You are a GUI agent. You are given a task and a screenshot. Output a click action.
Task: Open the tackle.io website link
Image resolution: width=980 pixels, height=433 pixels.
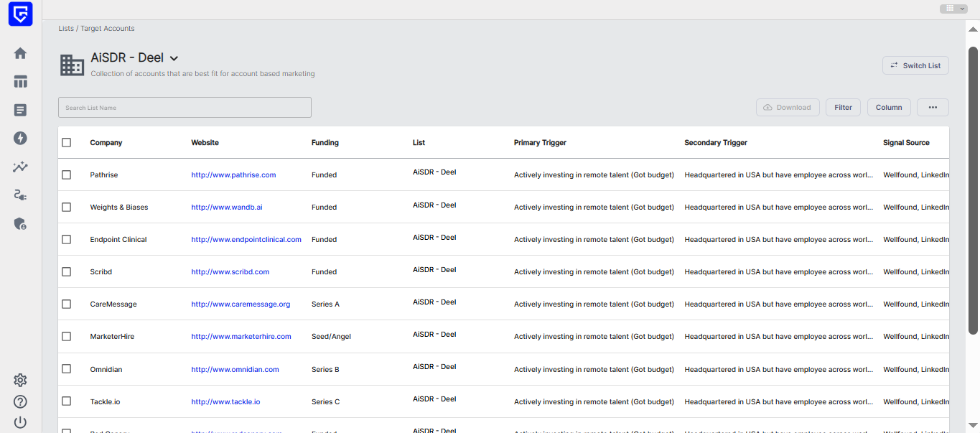[225, 402]
